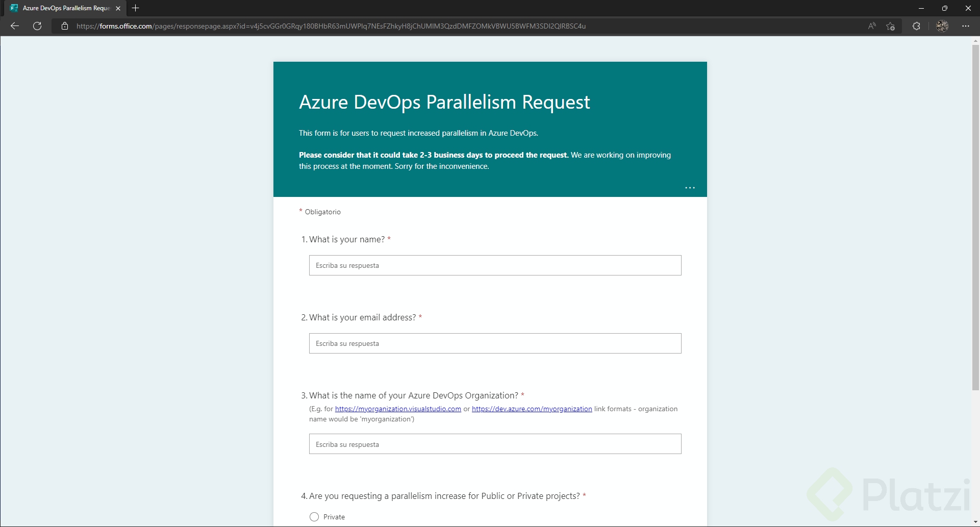The image size is (980, 527).
Task: Focus the email address answer field
Action: (495, 343)
